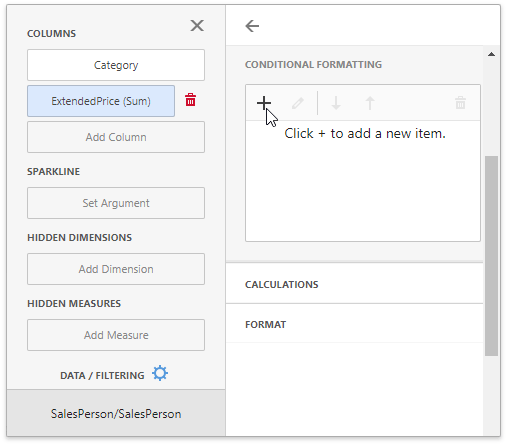Viewport: 507px width, 445px height.
Task: Click the scrollbar up arrow
Action: [x=491, y=54]
